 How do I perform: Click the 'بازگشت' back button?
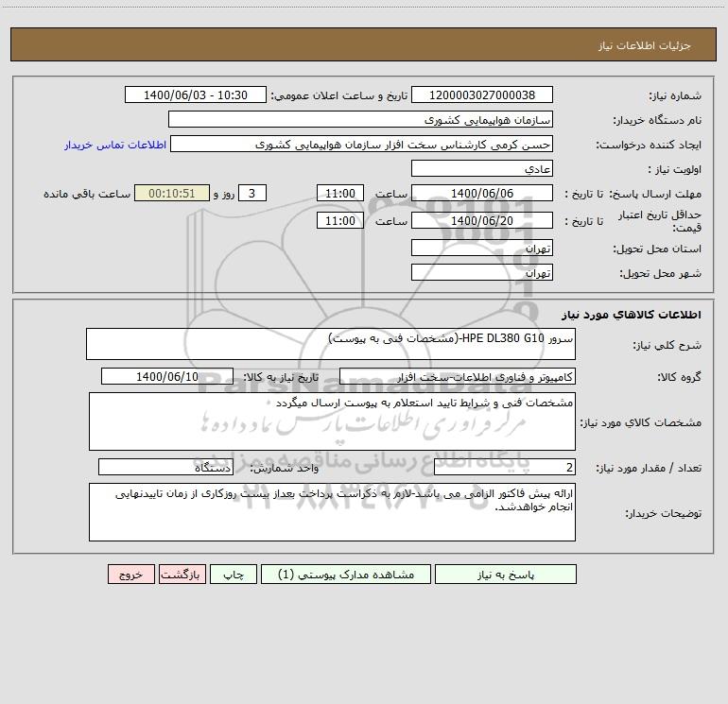tap(182, 575)
